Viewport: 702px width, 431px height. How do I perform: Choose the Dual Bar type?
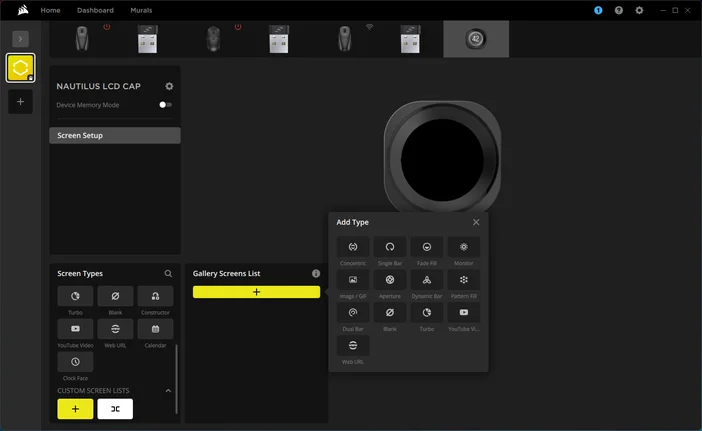pos(353,313)
